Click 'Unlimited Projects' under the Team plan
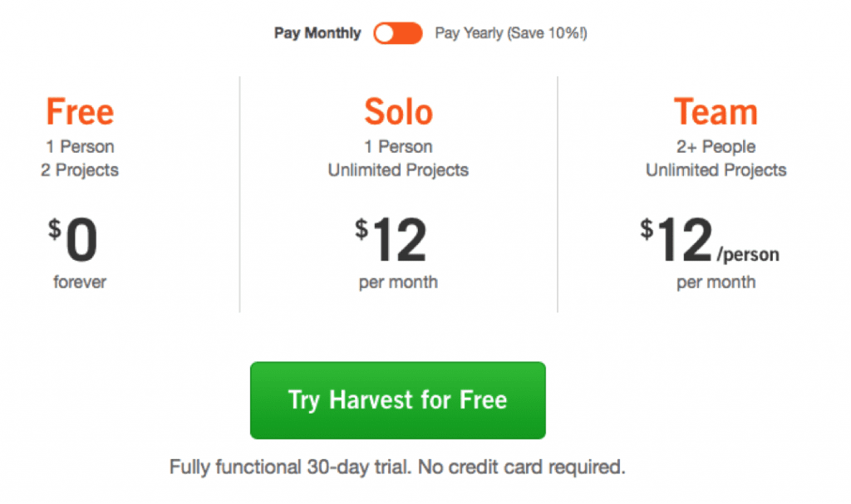 (716, 170)
